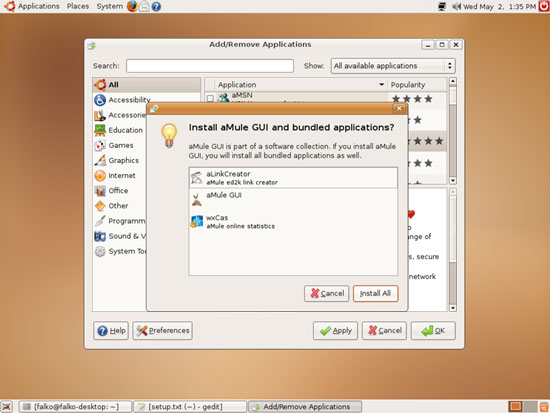550x413 pixels.
Task: Open the Places menu
Action: [78, 6]
